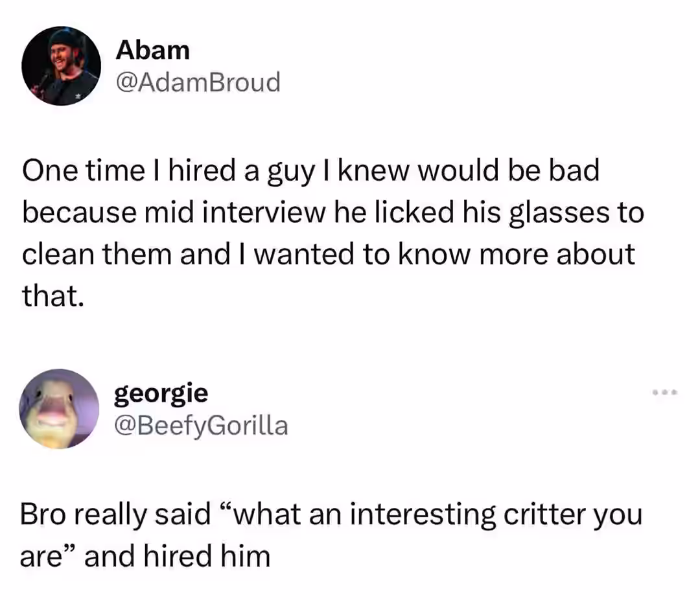This screenshot has height=600, width=700.
Task: Click the display name "georgie"
Action: (161, 394)
